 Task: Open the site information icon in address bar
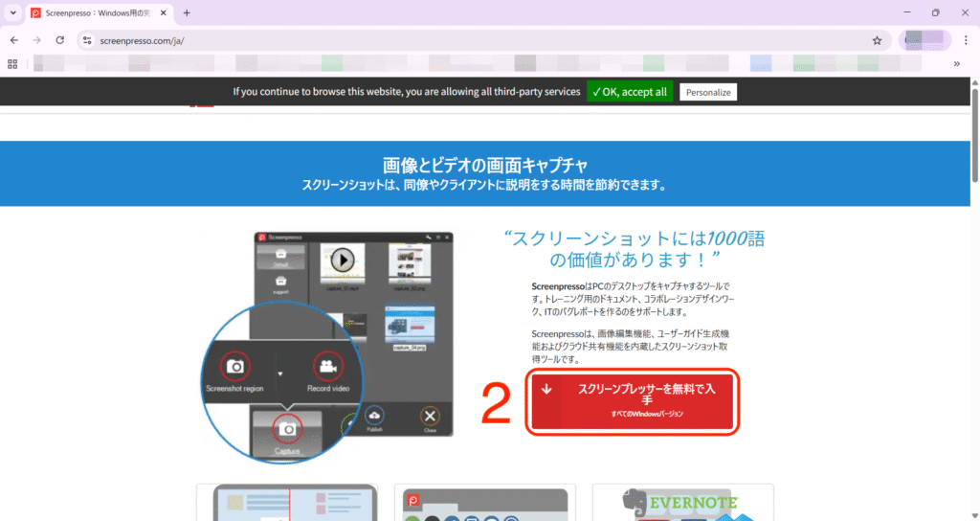(x=87, y=40)
